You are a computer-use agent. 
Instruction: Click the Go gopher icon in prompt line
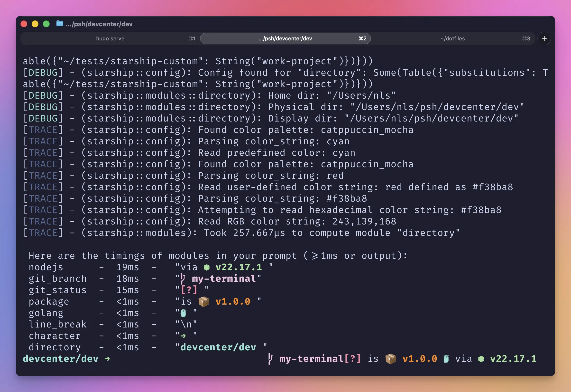point(446,359)
